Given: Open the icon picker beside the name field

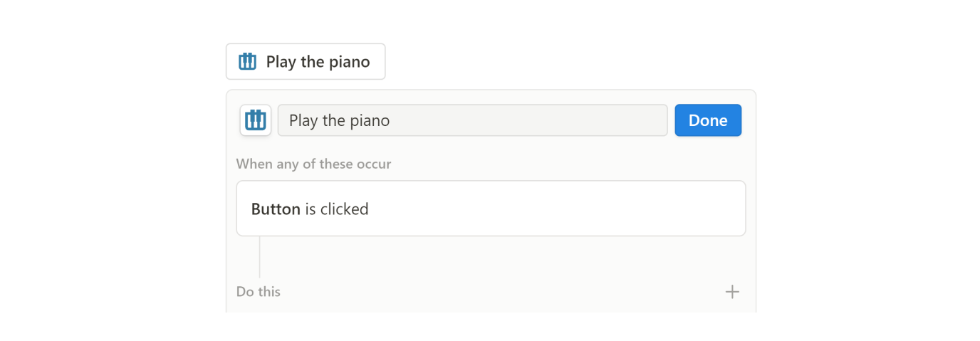Looking at the screenshot, I should pyautogui.click(x=256, y=120).
